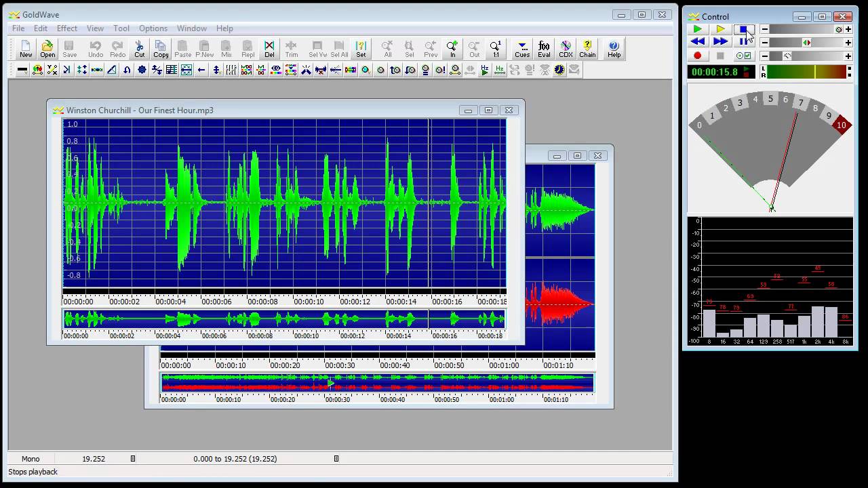Rewind playback with the double-left arrows

697,42
